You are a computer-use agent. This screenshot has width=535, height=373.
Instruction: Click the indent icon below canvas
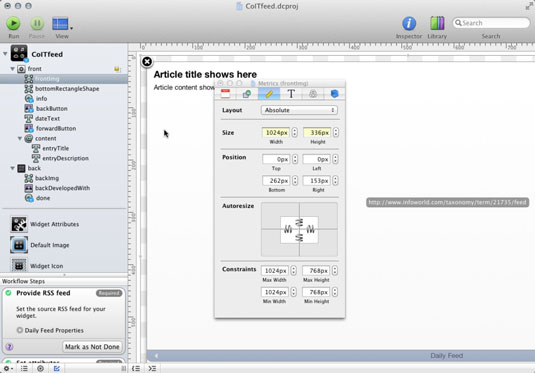point(152,369)
